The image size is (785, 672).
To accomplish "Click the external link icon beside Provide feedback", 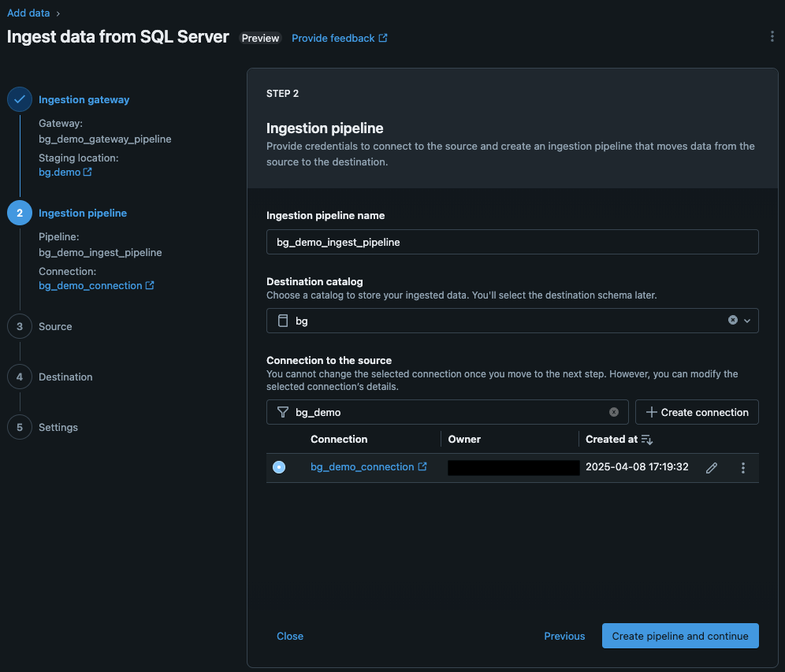I will tap(383, 38).
